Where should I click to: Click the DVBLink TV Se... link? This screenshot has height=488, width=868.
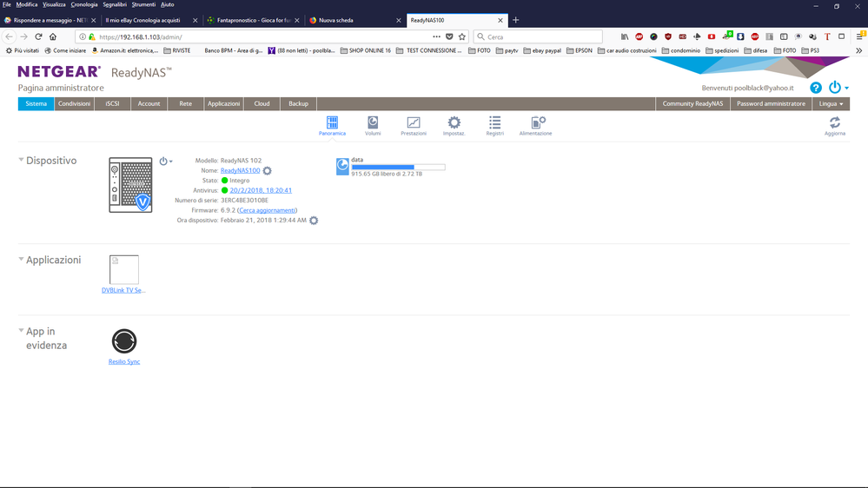point(123,290)
